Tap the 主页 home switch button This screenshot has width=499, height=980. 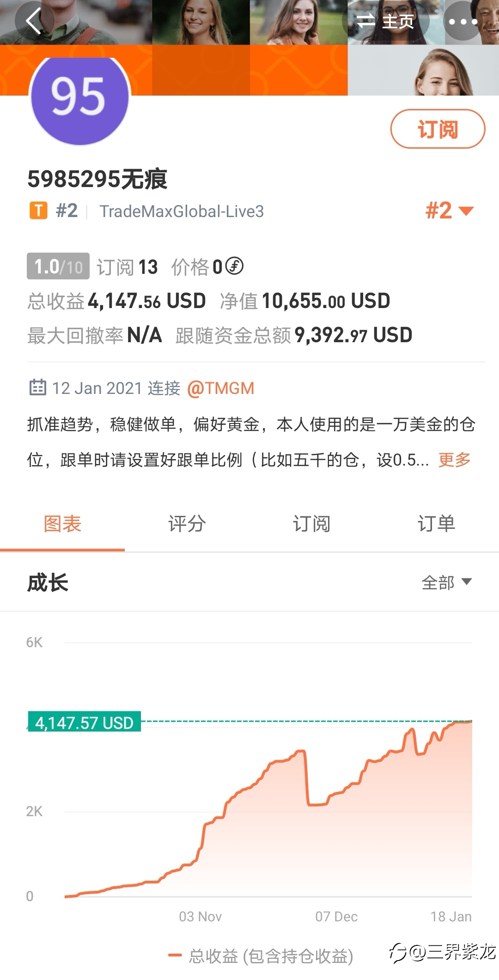[x=386, y=21]
